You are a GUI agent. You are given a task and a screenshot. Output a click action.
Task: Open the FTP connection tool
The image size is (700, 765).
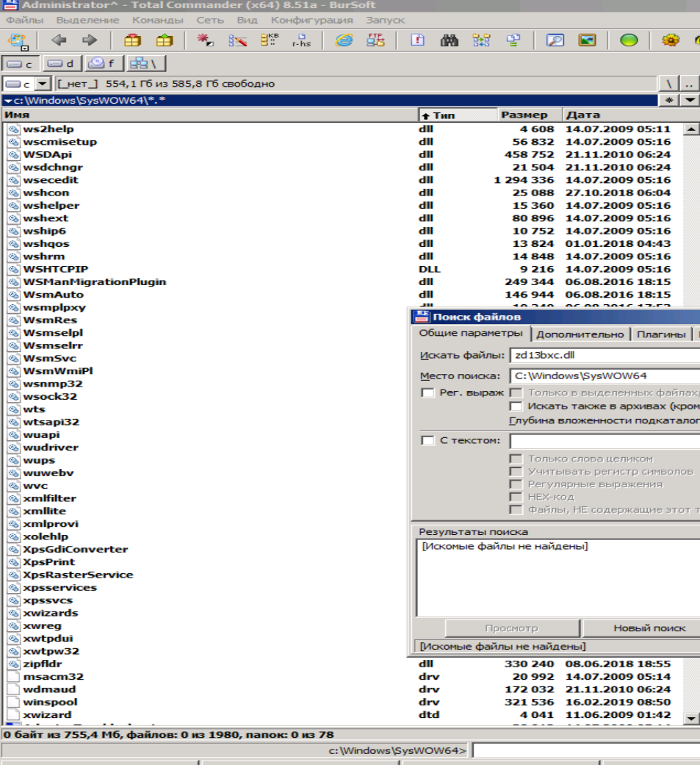(x=375, y=40)
